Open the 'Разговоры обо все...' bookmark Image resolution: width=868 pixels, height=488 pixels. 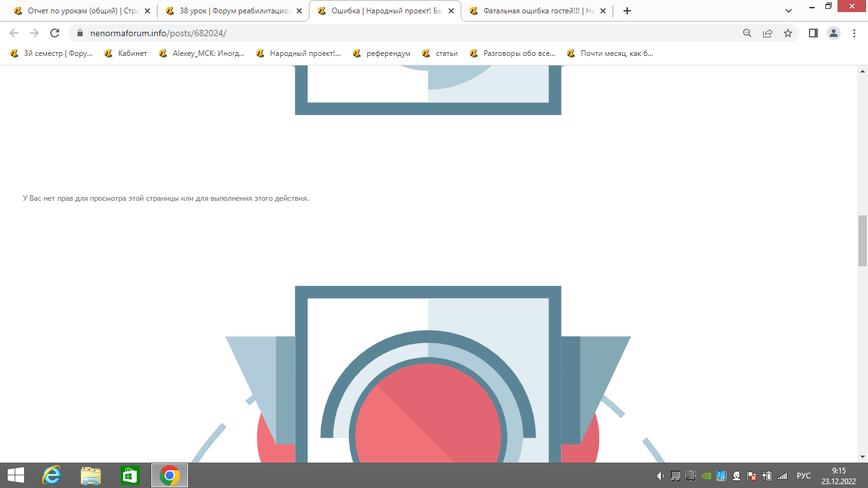(512, 53)
